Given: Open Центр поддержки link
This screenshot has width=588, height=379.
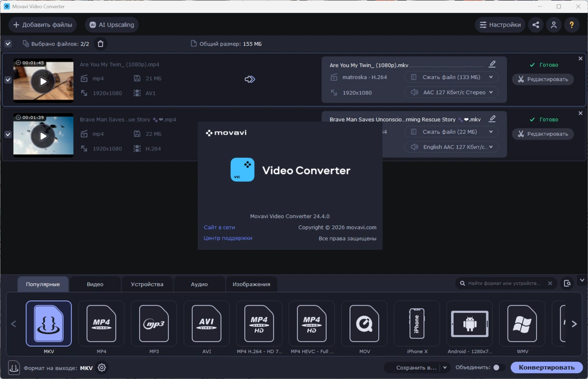Looking at the screenshot, I should tap(228, 238).
